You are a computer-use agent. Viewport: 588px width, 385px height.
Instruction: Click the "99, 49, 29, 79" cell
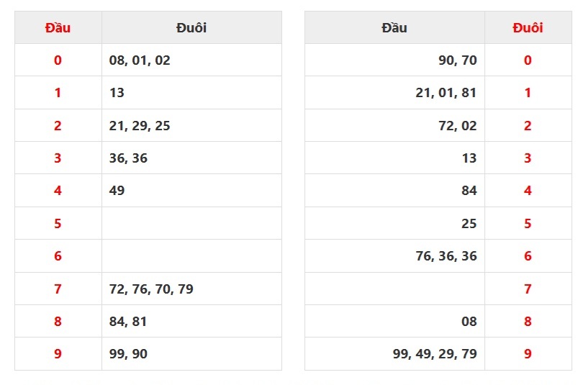(x=435, y=354)
